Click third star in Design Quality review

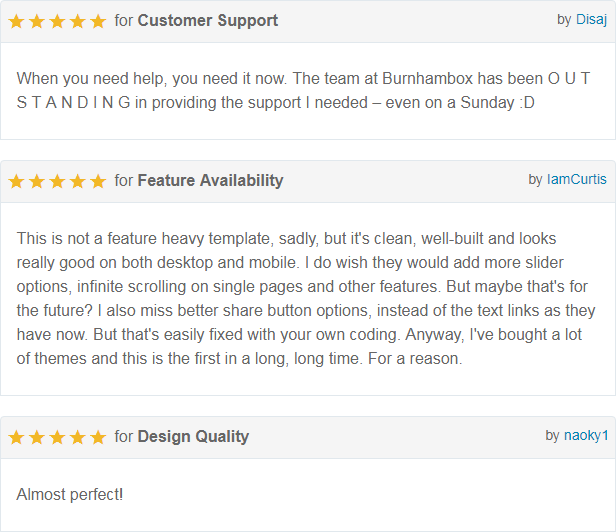point(57,437)
